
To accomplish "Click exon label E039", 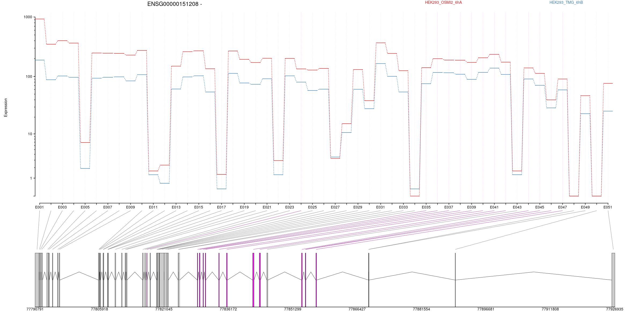I will [471, 207].
